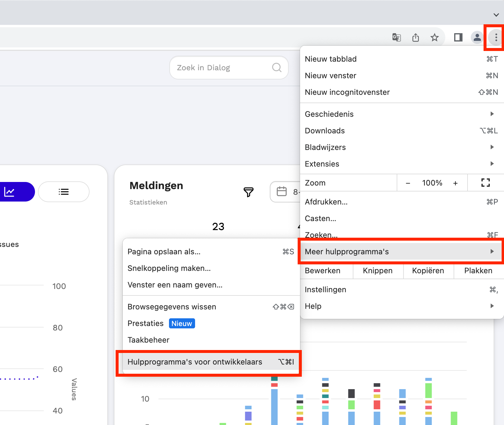Open the Chrome three-dot menu
Image resolution: width=504 pixels, height=425 pixels.
point(496,37)
